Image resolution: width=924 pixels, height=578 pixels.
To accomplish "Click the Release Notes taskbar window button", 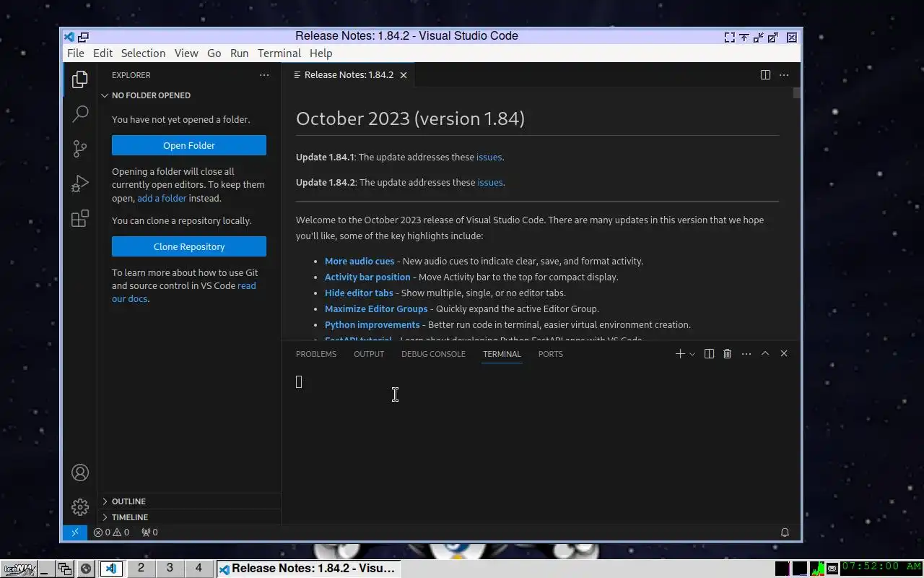I will pyautogui.click(x=308, y=569).
